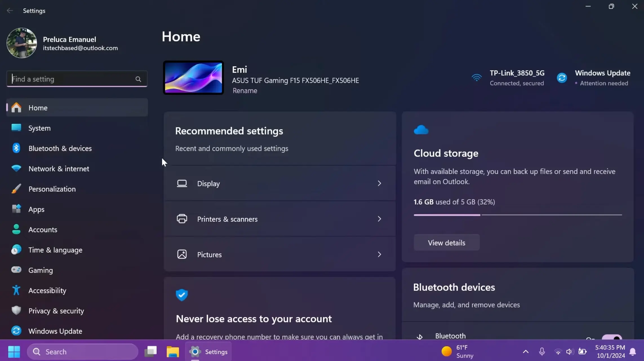This screenshot has width=644, height=361.
Task: Click the Home icon in the sidebar
Action: point(16,107)
